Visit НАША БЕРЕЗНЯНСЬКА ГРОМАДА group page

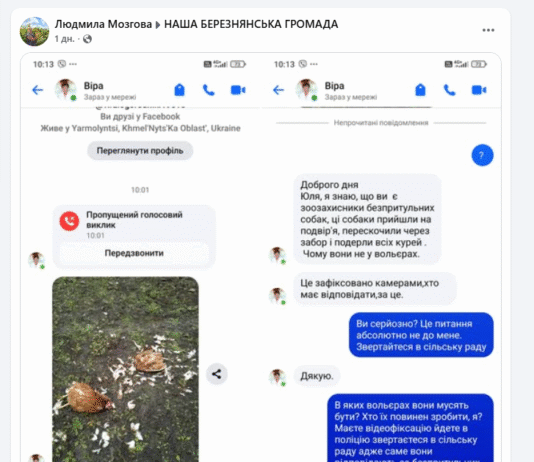(x=251, y=24)
